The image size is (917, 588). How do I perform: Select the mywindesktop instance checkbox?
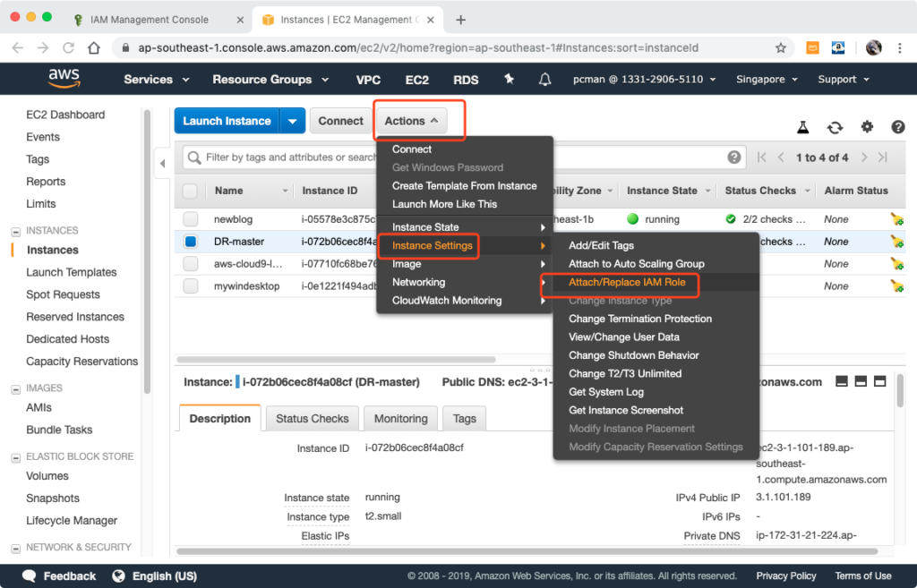190,285
